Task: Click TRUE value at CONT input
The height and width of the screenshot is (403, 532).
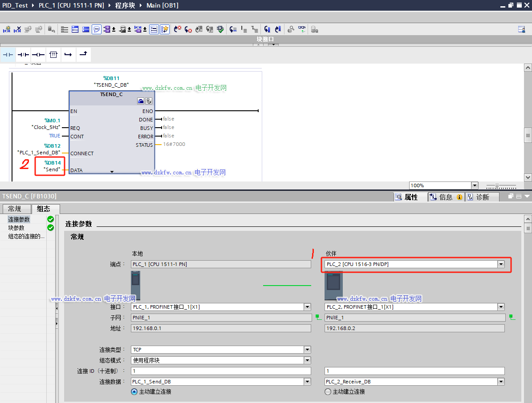Action: click(x=55, y=136)
